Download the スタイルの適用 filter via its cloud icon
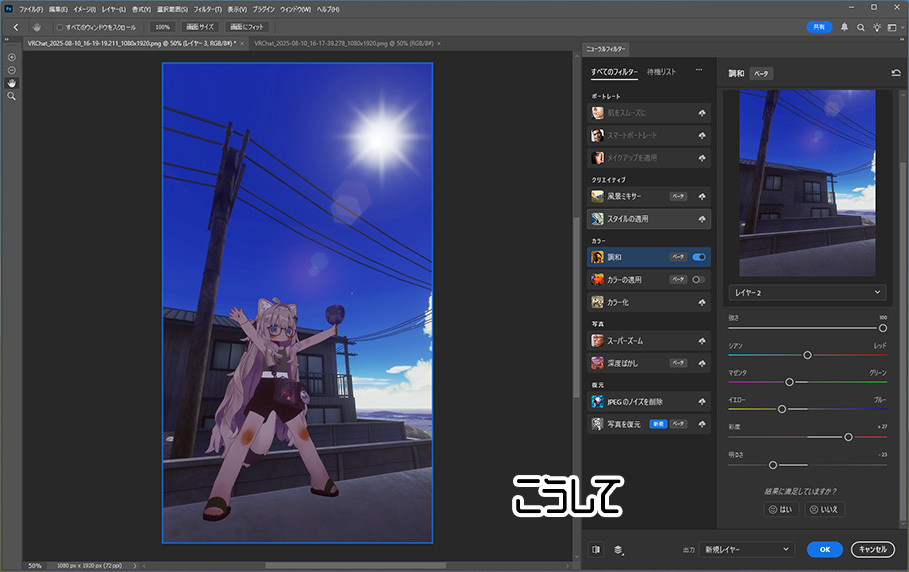 point(701,219)
